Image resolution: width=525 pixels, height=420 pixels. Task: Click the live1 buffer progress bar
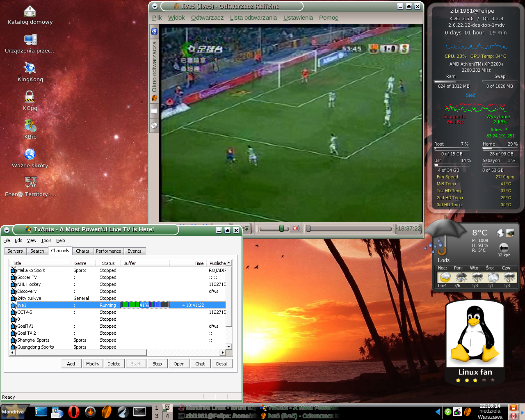click(145, 305)
